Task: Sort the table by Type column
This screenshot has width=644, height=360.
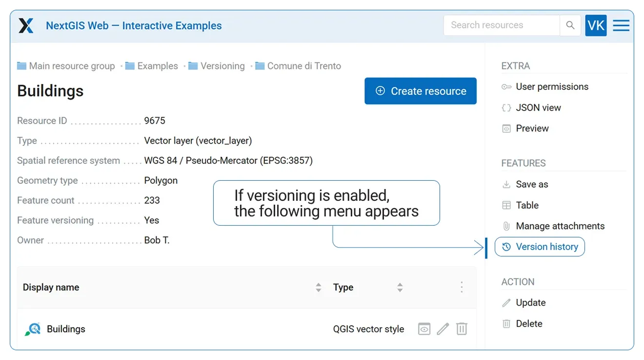Action: point(400,288)
